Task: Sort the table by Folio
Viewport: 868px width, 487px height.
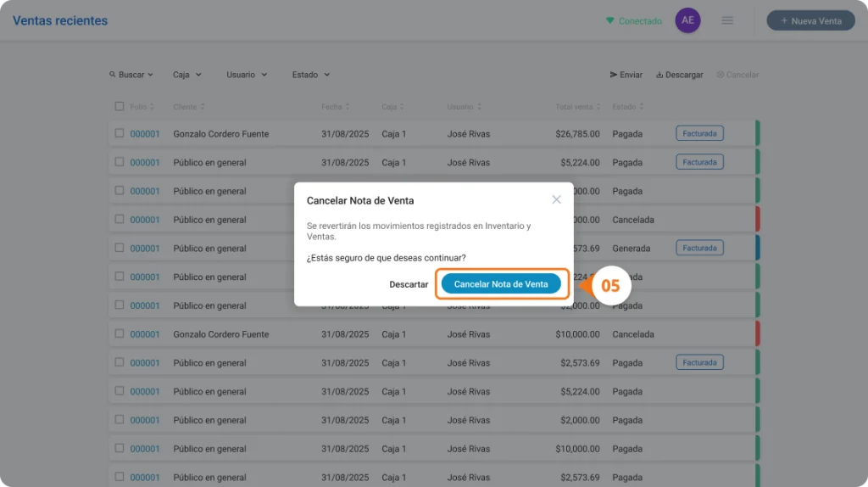Action: (142, 106)
